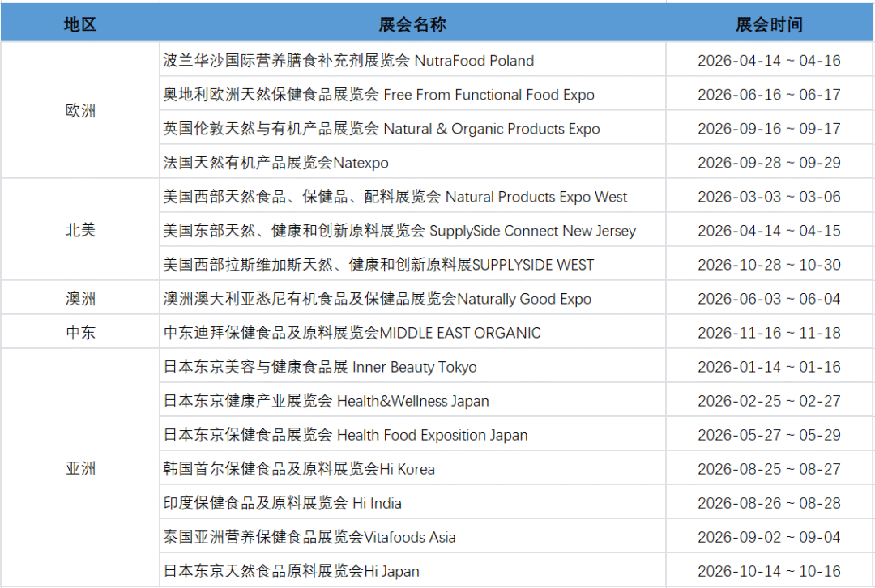Select the Naturally Good Expo cell
The image size is (875, 588).
click(x=412, y=299)
